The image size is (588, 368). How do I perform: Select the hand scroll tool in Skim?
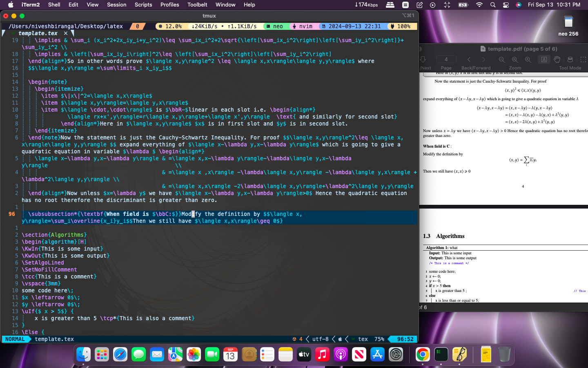click(x=557, y=60)
